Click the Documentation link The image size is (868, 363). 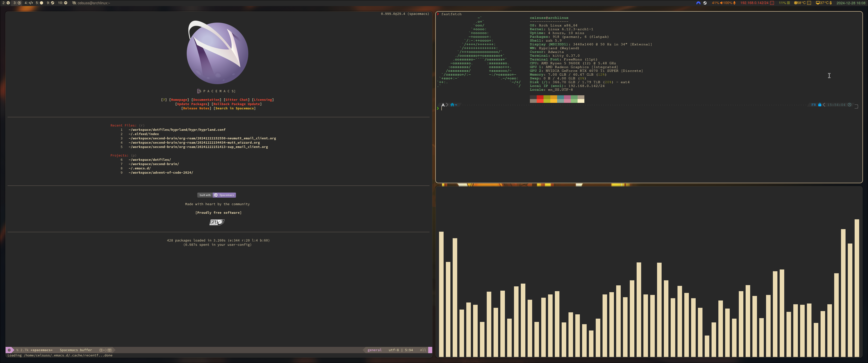tap(206, 100)
